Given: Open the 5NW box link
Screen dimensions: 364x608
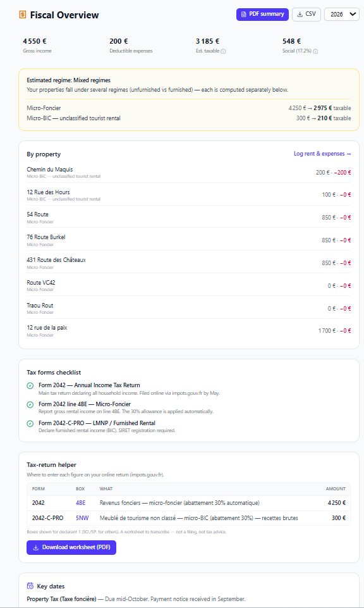Looking at the screenshot, I should (x=82, y=518).
